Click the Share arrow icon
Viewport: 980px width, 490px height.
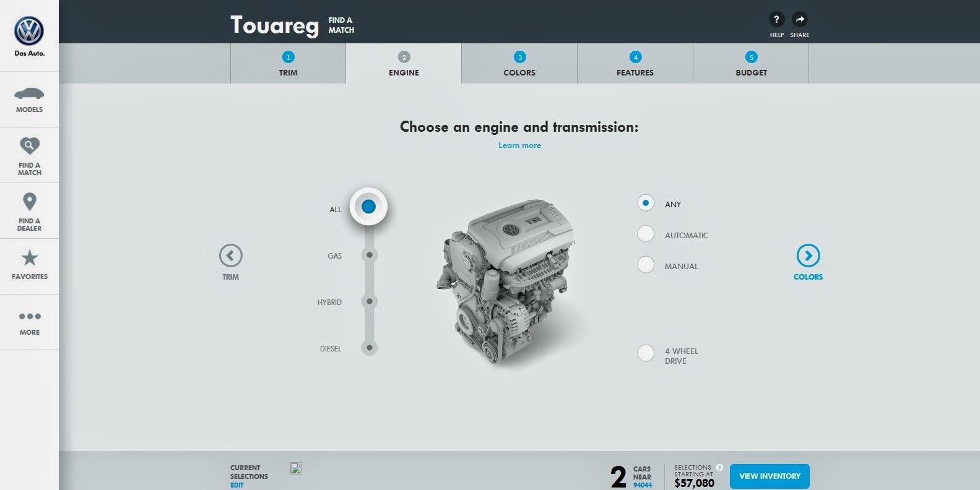[800, 19]
